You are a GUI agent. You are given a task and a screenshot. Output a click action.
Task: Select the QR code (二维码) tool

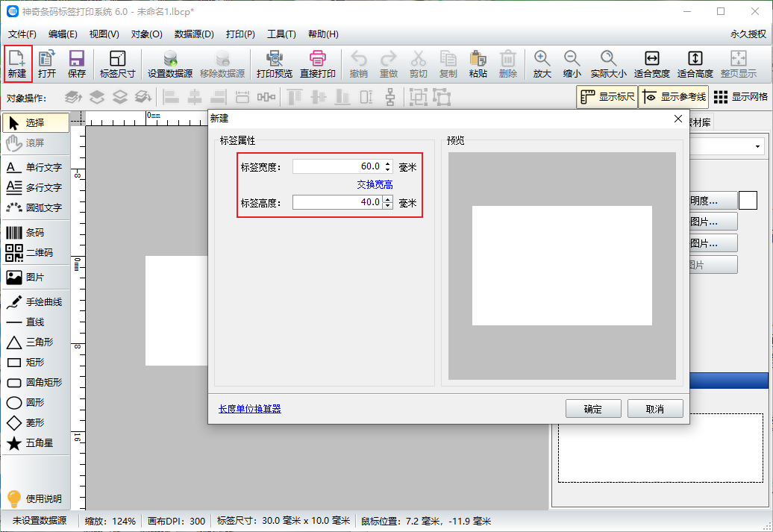35,253
